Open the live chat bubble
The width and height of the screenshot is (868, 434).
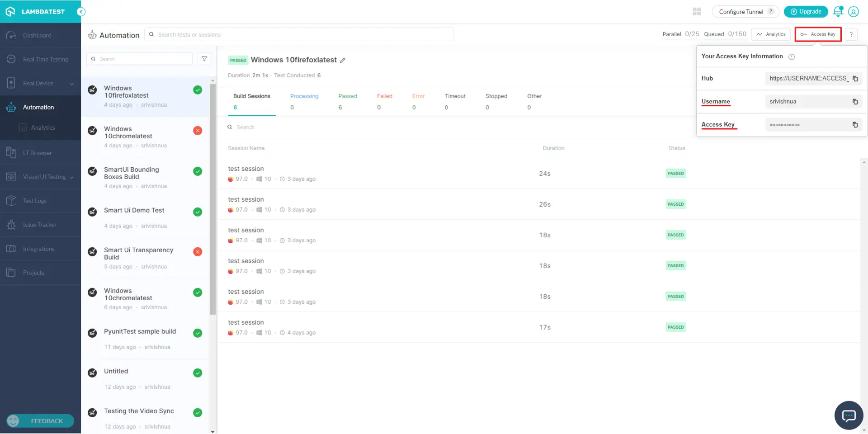(x=849, y=415)
